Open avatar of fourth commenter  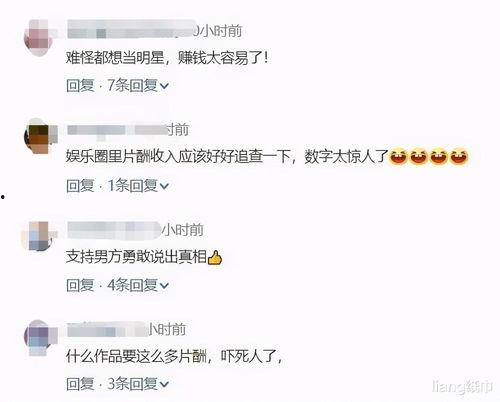(40, 338)
